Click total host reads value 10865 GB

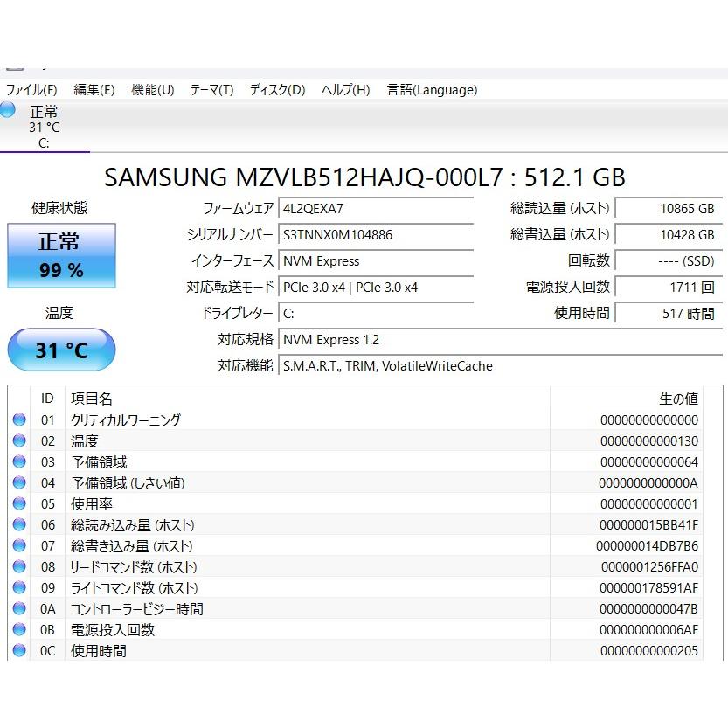tap(669, 209)
